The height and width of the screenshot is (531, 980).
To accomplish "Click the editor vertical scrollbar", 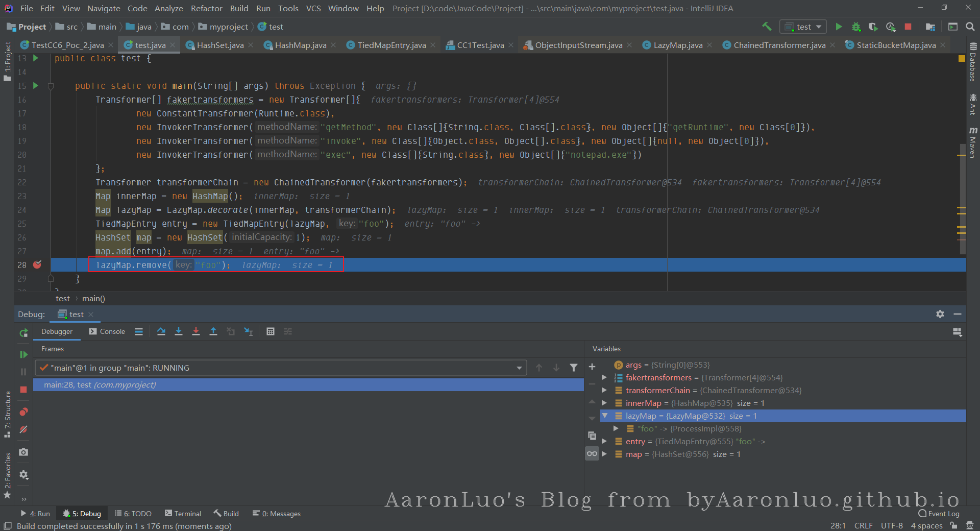I will [963, 199].
